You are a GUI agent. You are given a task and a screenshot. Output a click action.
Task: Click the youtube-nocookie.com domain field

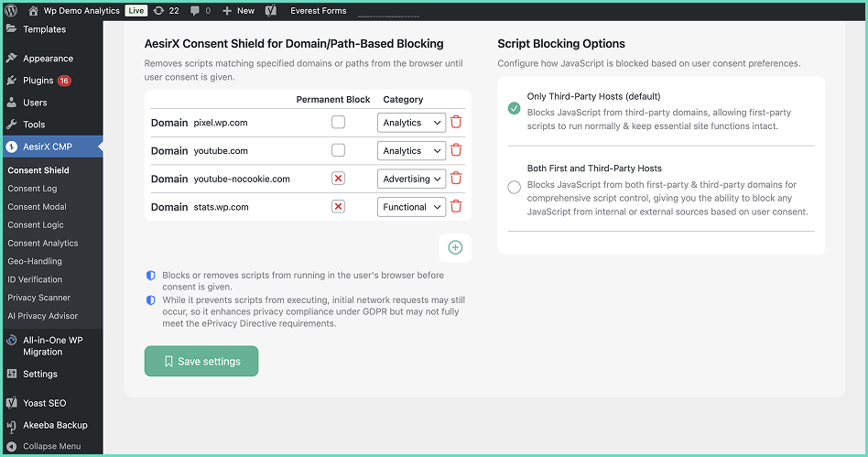242,179
